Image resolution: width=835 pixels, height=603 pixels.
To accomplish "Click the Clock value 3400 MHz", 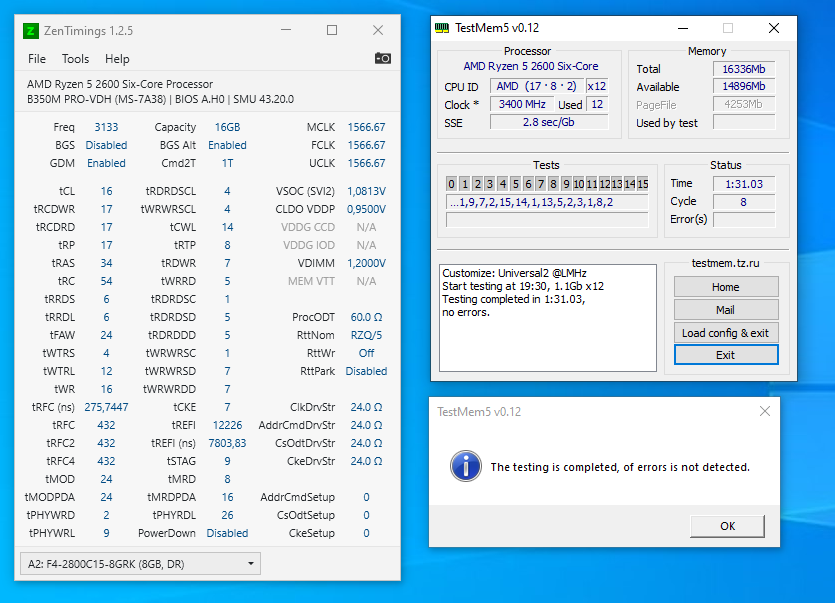I will (522, 104).
